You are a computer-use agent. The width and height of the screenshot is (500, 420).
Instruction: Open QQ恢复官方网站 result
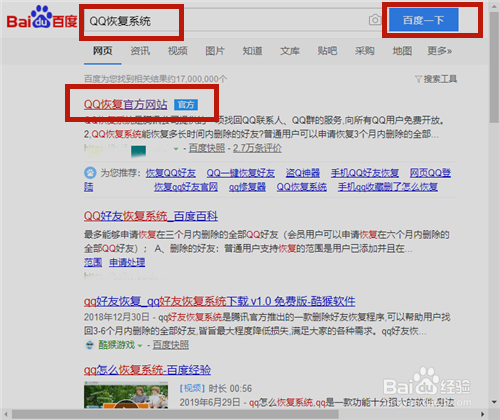tap(125, 105)
